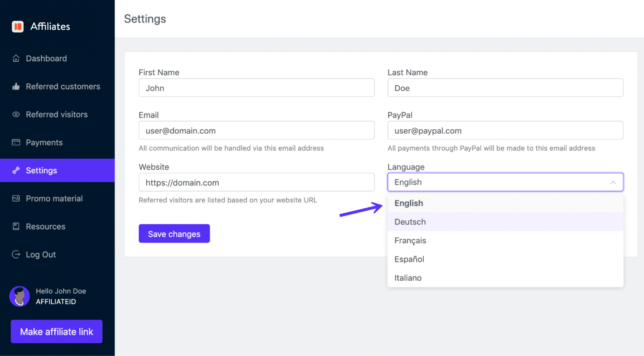Viewport: 644px width, 356px height.
Task: Click the Promo material image icon
Action: coord(15,198)
